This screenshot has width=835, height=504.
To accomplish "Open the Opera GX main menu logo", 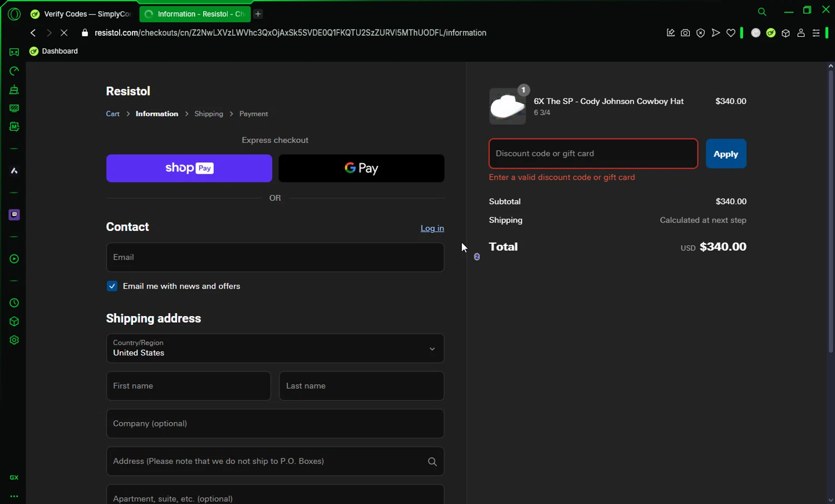I will point(14,14).
